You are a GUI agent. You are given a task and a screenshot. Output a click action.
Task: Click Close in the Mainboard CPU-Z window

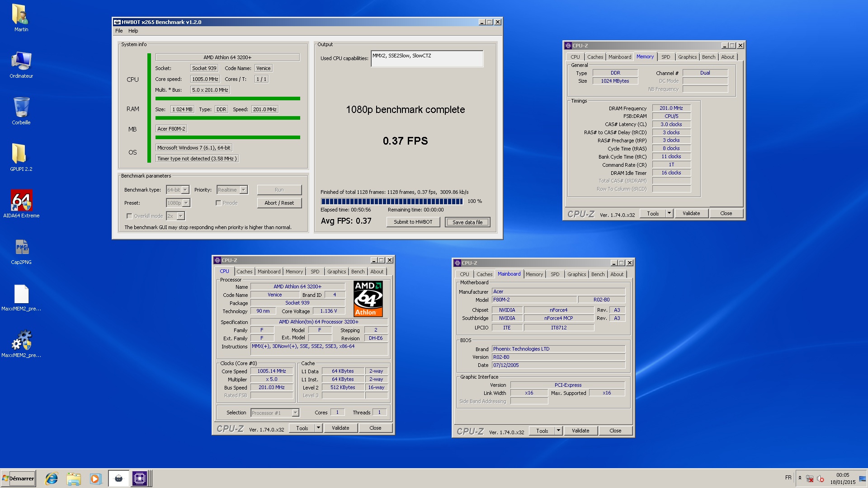[615, 431]
